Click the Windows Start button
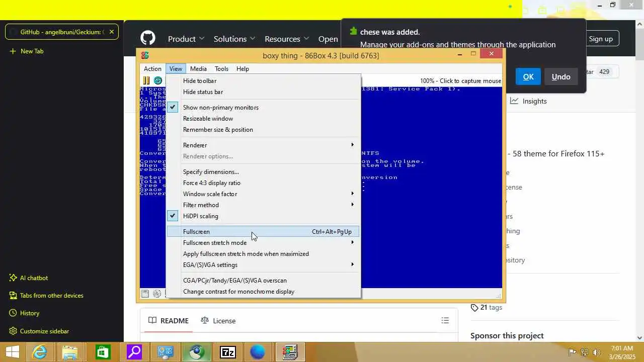 click(x=12, y=352)
